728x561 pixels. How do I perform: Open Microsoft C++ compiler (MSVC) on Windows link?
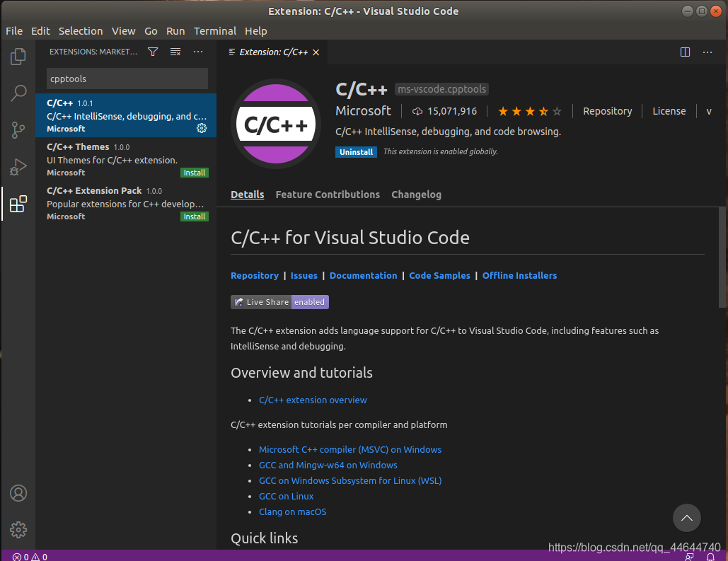click(350, 449)
